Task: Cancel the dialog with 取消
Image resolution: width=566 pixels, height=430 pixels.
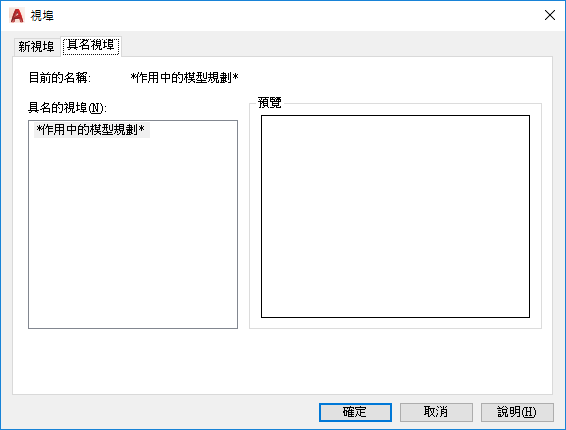Action: tap(436, 412)
